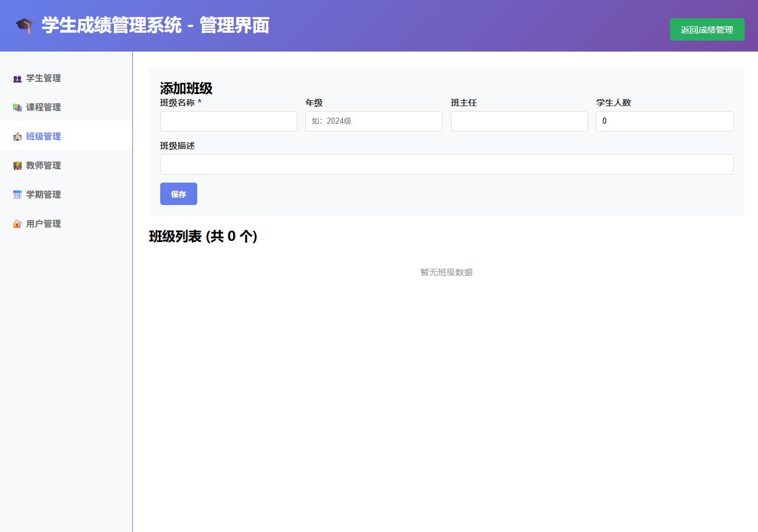Focus the 班级名称 input field

point(229,121)
